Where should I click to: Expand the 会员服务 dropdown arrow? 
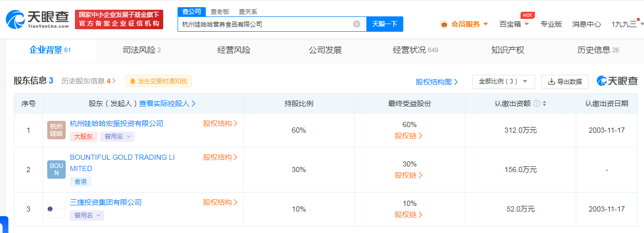point(485,24)
